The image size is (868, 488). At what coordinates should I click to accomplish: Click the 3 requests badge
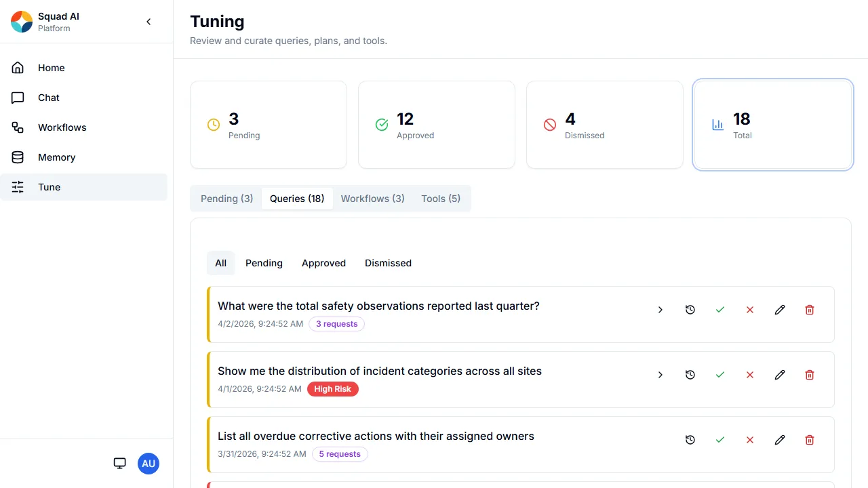(337, 324)
